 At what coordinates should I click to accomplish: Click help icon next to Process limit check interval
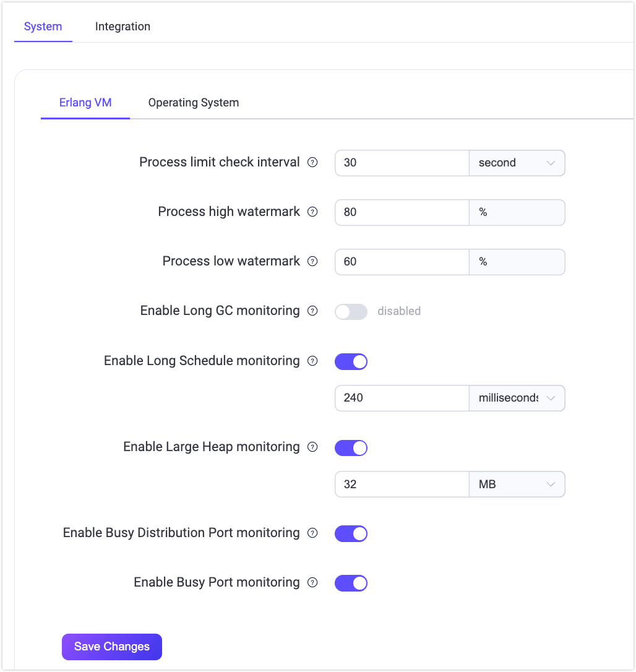[x=312, y=163]
